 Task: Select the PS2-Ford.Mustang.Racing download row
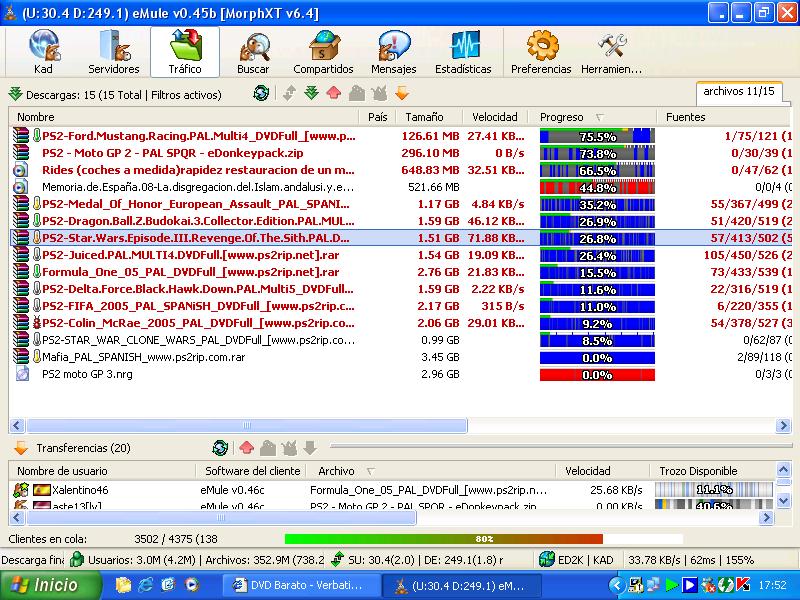pyautogui.click(x=401, y=136)
